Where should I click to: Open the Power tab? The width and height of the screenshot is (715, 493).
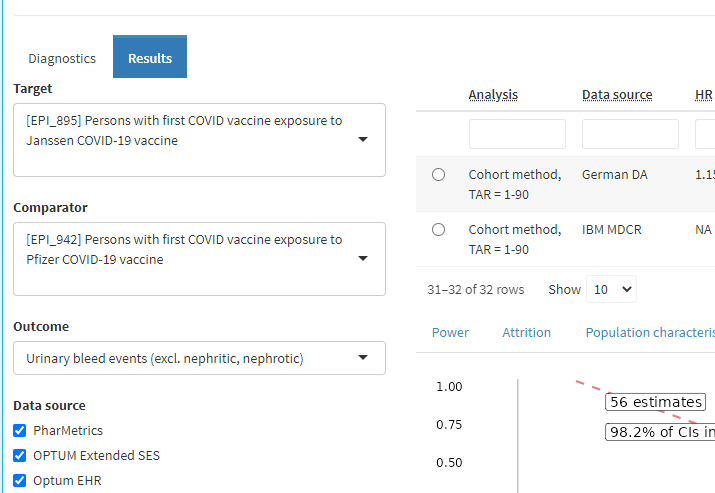pyautogui.click(x=450, y=332)
